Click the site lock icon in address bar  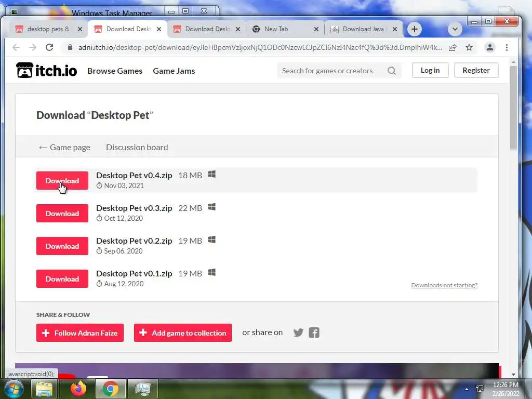coord(70,47)
